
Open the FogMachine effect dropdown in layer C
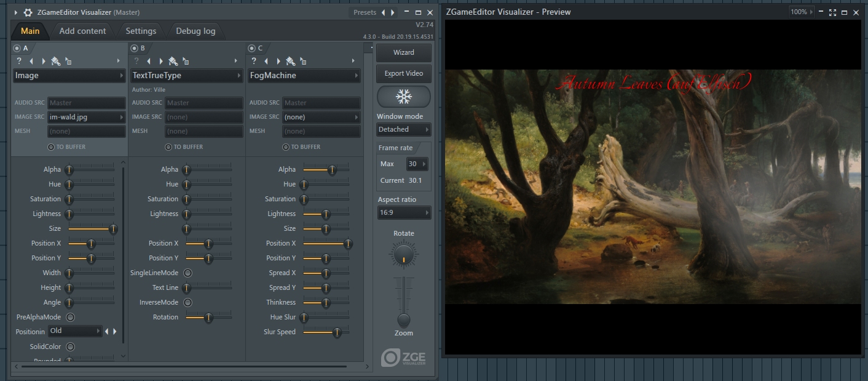coord(304,76)
